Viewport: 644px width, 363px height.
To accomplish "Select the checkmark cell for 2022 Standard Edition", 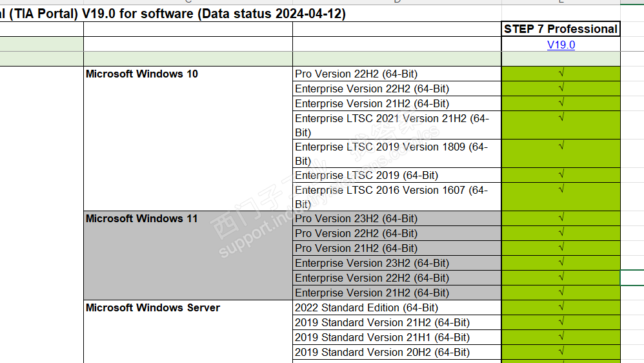I will coord(561,307).
